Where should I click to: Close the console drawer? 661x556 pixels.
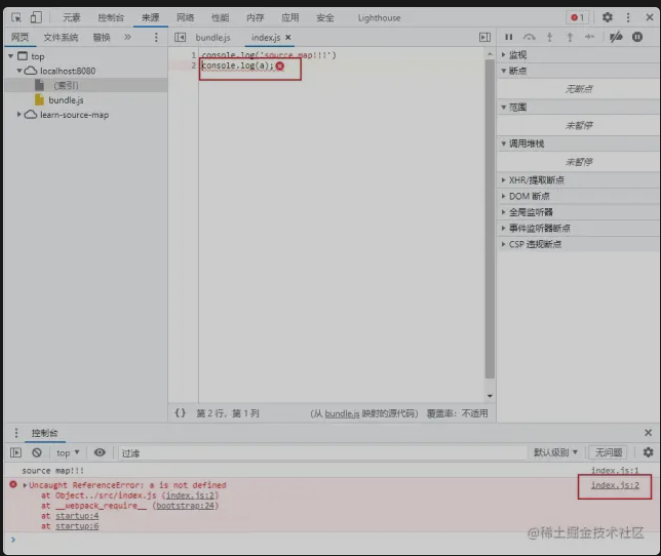(x=648, y=432)
